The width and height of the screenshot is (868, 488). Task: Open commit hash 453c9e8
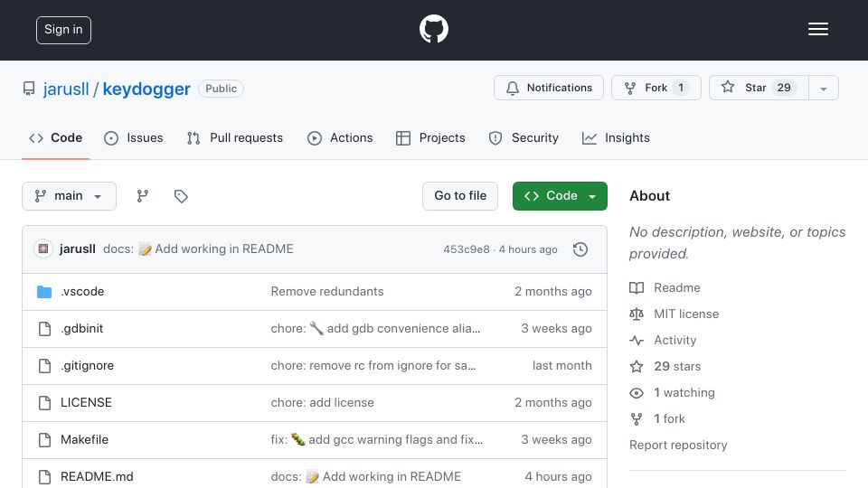point(467,249)
